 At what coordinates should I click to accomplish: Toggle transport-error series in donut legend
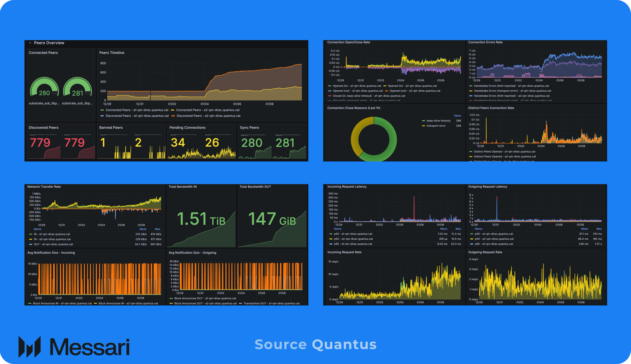[436, 126]
